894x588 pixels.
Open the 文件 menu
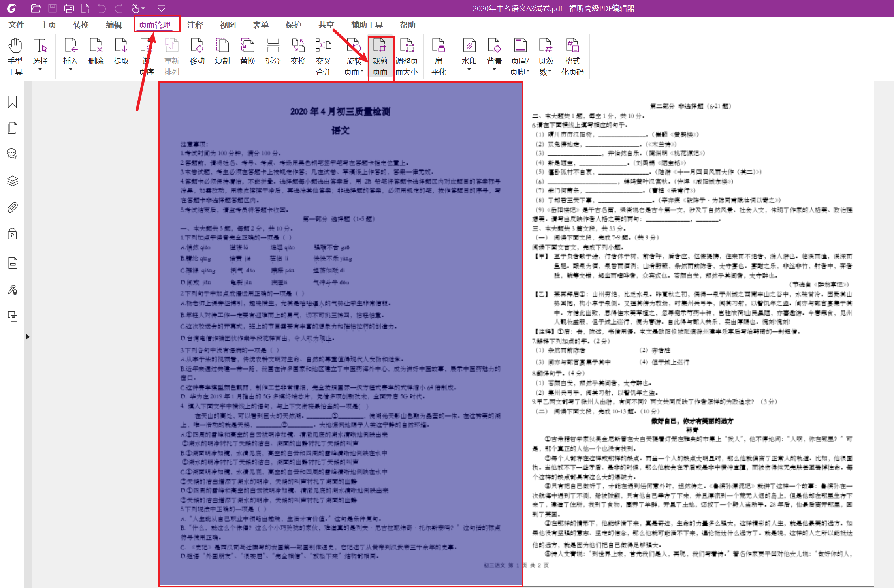[16, 25]
